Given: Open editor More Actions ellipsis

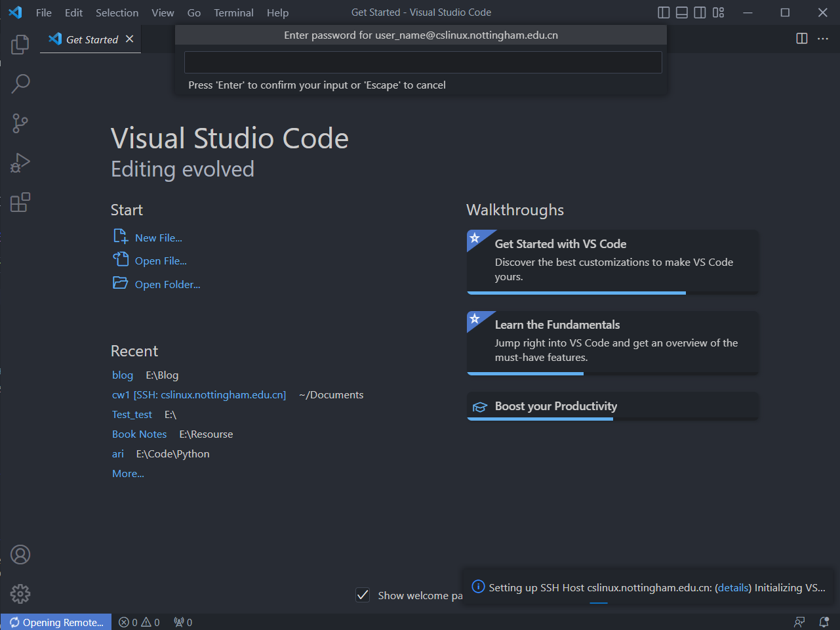Looking at the screenshot, I should click(x=823, y=39).
